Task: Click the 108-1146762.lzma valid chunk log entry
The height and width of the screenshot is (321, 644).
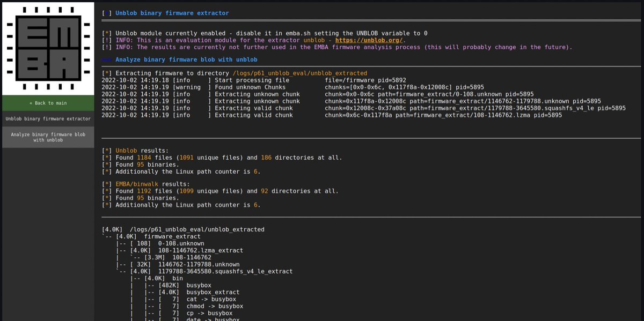Action: [x=332, y=115]
